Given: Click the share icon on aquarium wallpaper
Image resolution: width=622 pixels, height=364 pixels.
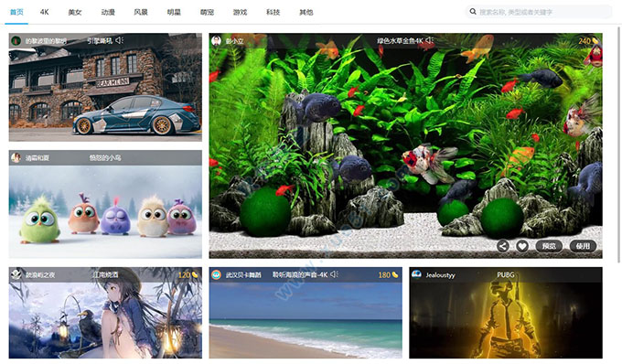Looking at the screenshot, I should pos(502,246).
